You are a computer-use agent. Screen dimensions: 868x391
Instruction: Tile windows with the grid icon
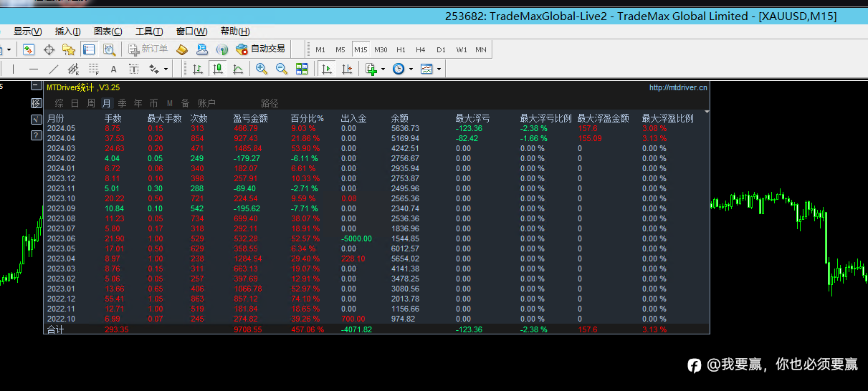tap(302, 69)
